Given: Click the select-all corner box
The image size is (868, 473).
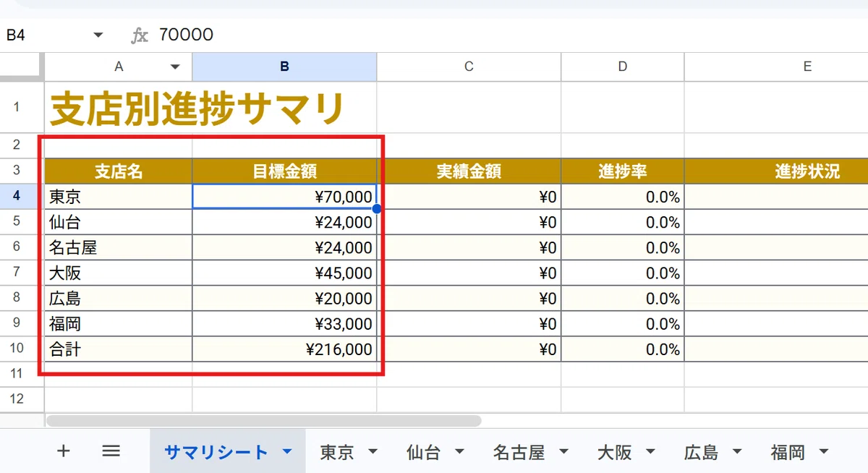Looking at the screenshot, I should pyautogui.click(x=22, y=67).
